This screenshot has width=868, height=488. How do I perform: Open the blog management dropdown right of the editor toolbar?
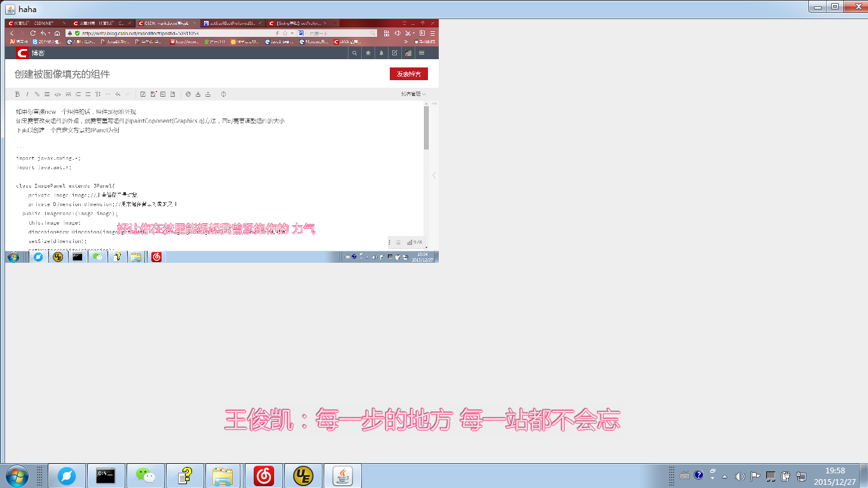point(413,94)
